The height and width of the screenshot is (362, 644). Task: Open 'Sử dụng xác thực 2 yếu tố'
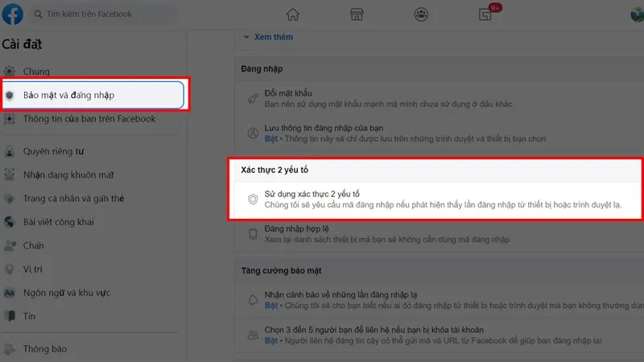coord(437,200)
